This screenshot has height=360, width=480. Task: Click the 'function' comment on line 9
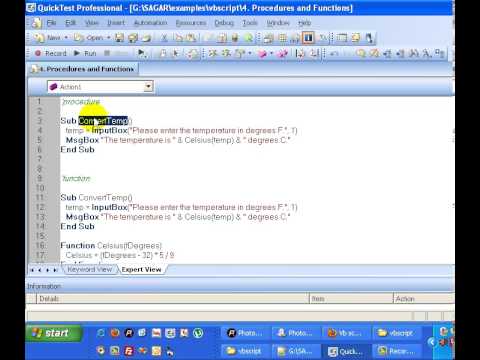tap(76, 178)
